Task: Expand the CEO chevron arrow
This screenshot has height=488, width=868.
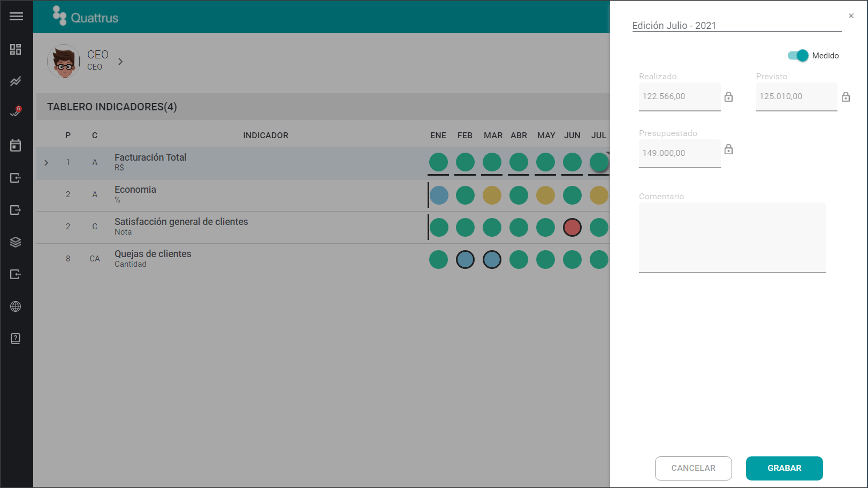Action: coord(120,62)
